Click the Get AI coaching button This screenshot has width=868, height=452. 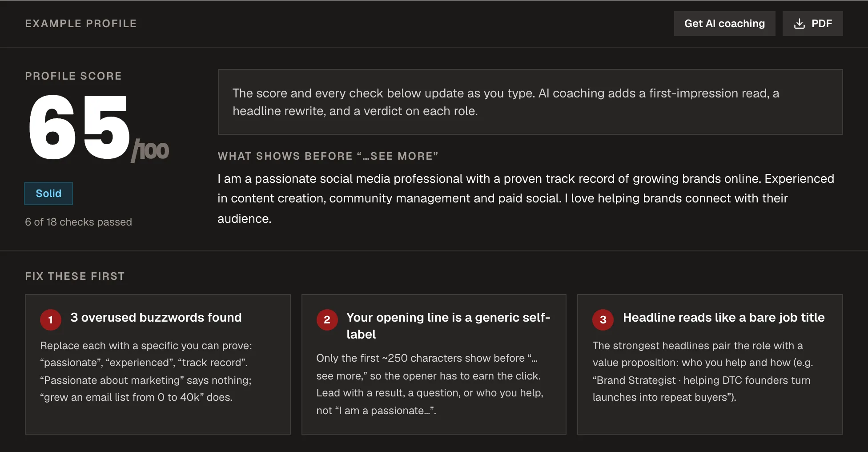[x=724, y=24]
